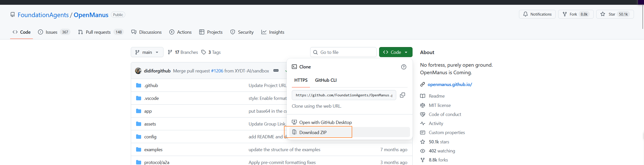Open the FoundationAgents owner link
The height and width of the screenshot is (165, 644).
[x=43, y=15]
